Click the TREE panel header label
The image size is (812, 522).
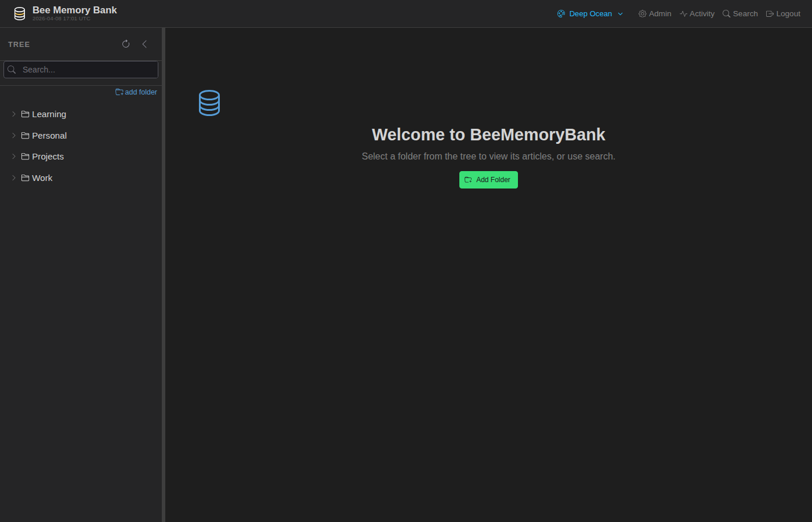click(x=19, y=44)
